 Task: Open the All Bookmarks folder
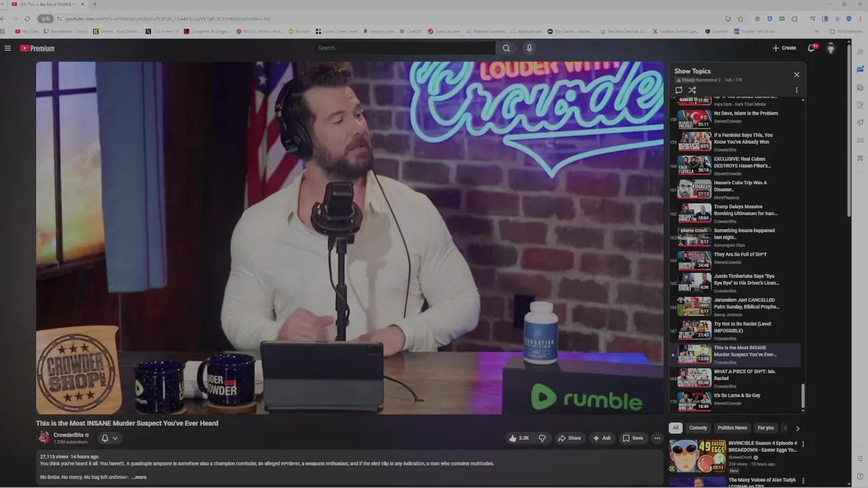pyautogui.click(x=846, y=31)
